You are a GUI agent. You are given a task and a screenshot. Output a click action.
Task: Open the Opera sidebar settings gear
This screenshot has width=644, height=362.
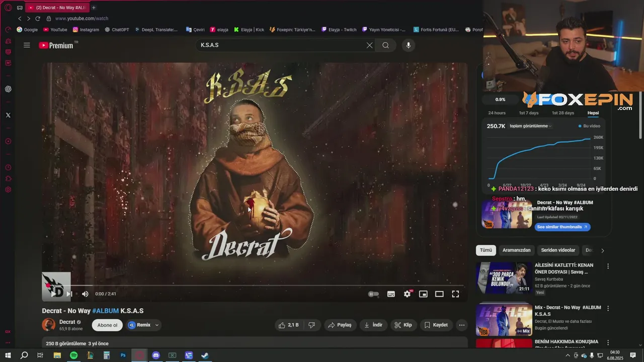[8, 190]
